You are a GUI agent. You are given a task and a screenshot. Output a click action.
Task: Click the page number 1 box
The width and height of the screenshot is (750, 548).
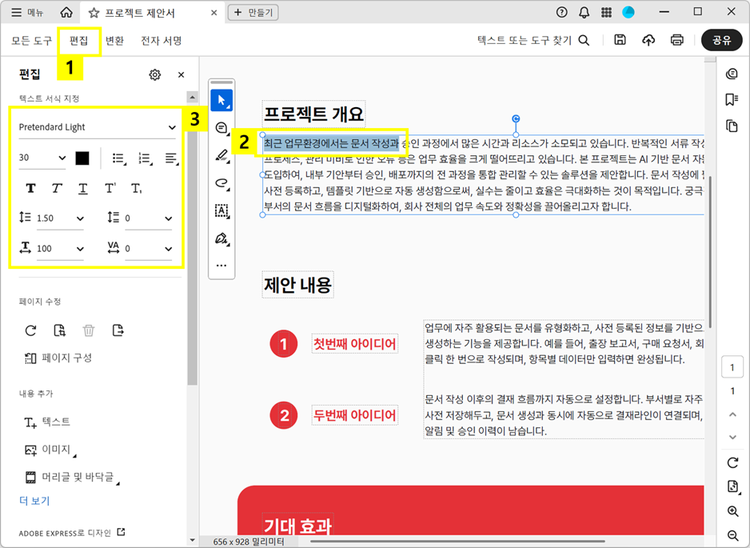tap(732, 368)
